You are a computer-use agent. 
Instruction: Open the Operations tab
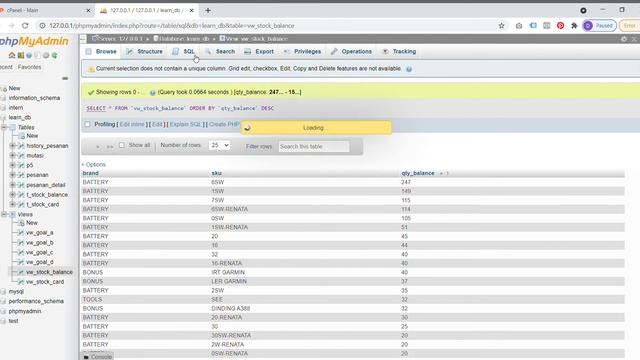(351, 51)
